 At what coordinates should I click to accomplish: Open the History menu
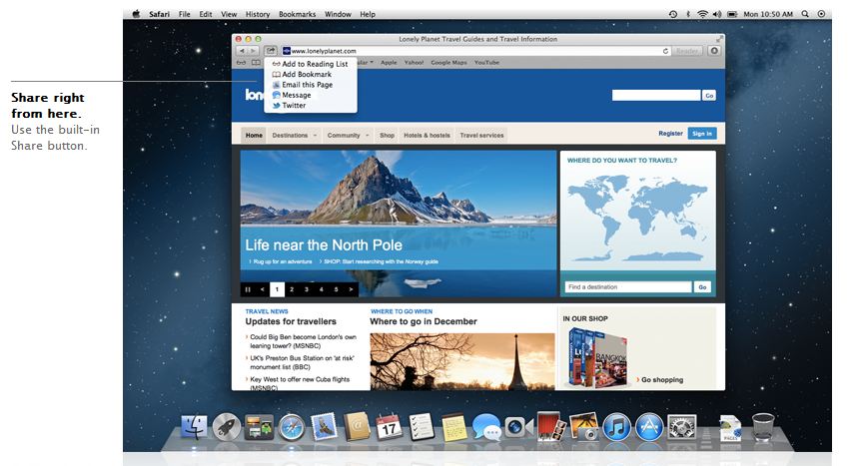click(x=258, y=14)
